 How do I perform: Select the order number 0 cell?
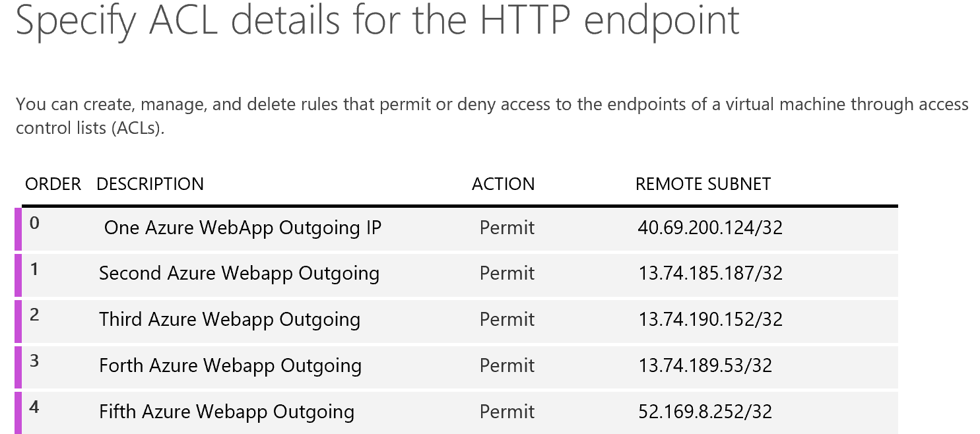point(35,224)
